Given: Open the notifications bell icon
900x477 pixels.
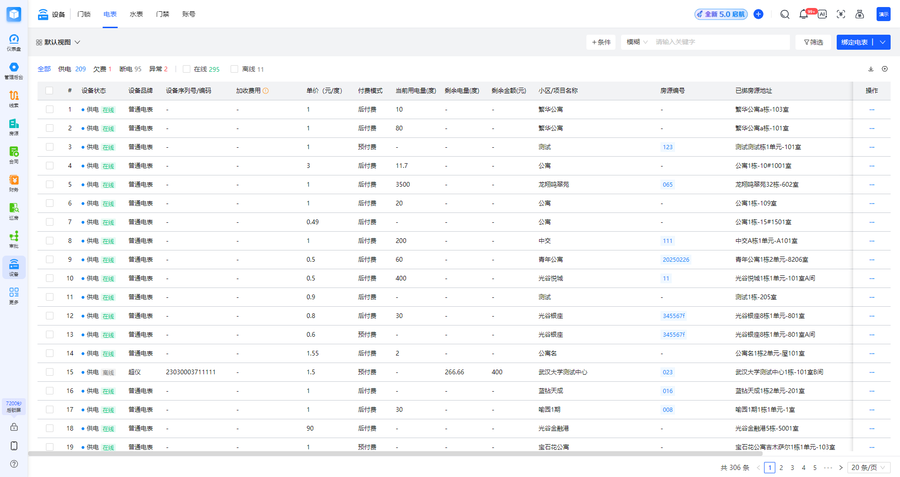Looking at the screenshot, I should [804, 14].
